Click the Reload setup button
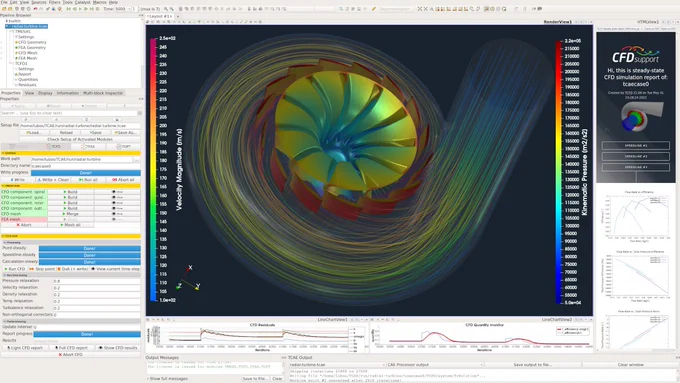680x383 pixels. click(66, 132)
